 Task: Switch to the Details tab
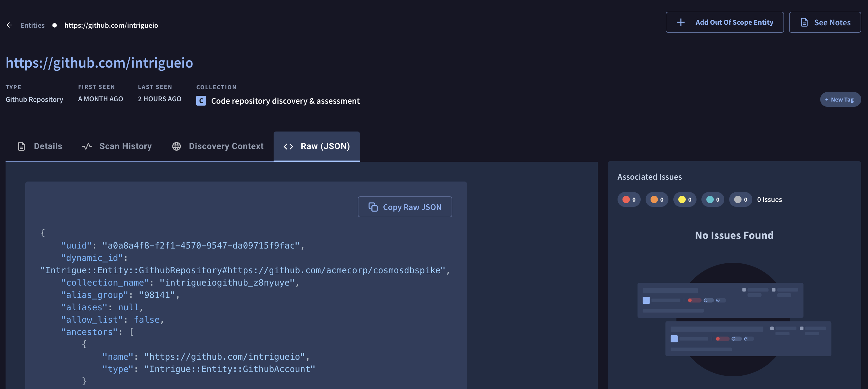(40, 146)
